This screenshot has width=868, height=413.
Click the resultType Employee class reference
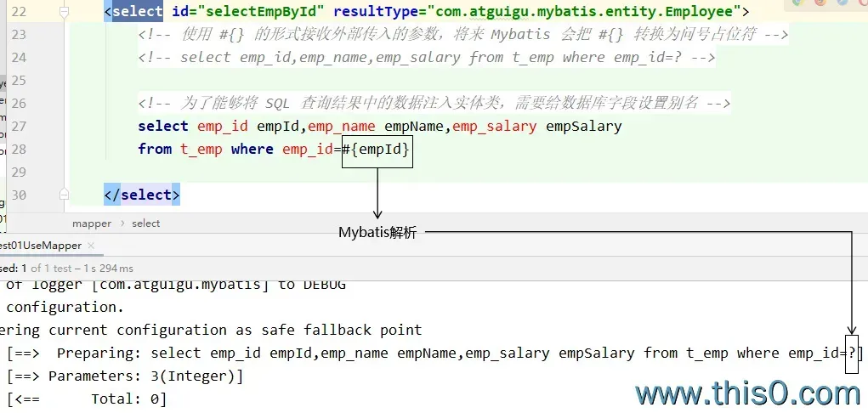[x=587, y=12]
